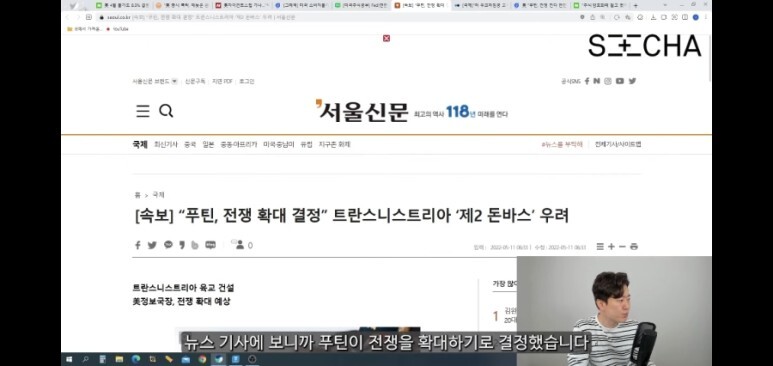This screenshot has height=366, width=773.
Task: Close the ad with red X icon
Action: (386, 38)
